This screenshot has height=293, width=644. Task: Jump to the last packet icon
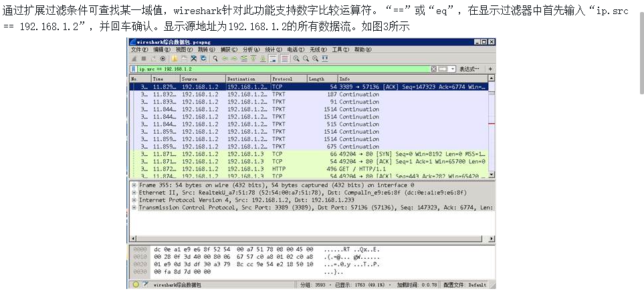(263, 59)
